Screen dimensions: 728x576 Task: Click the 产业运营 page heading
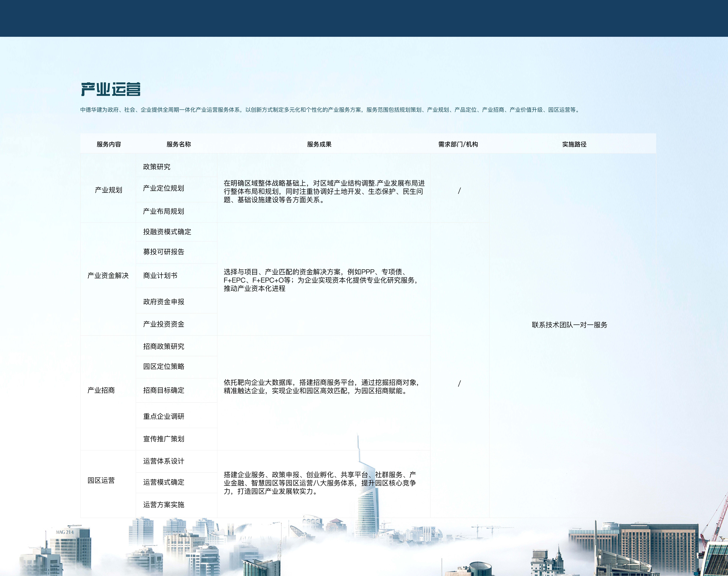(111, 89)
